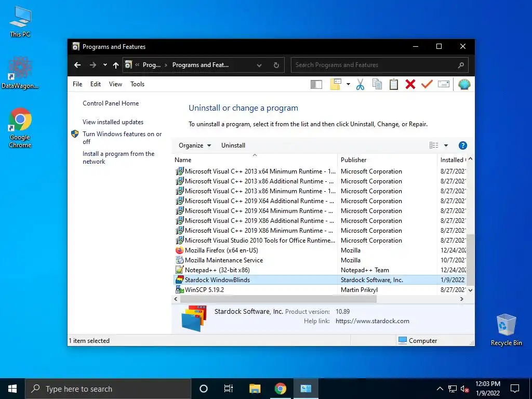Open Chrome from the taskbar
532x399 pixels.
click(x=280, y=389)
